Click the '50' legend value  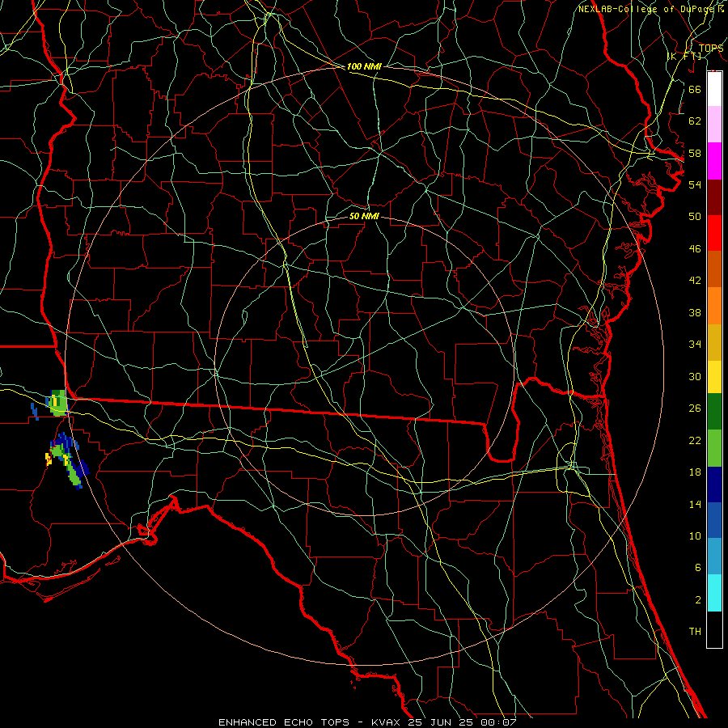695,216
